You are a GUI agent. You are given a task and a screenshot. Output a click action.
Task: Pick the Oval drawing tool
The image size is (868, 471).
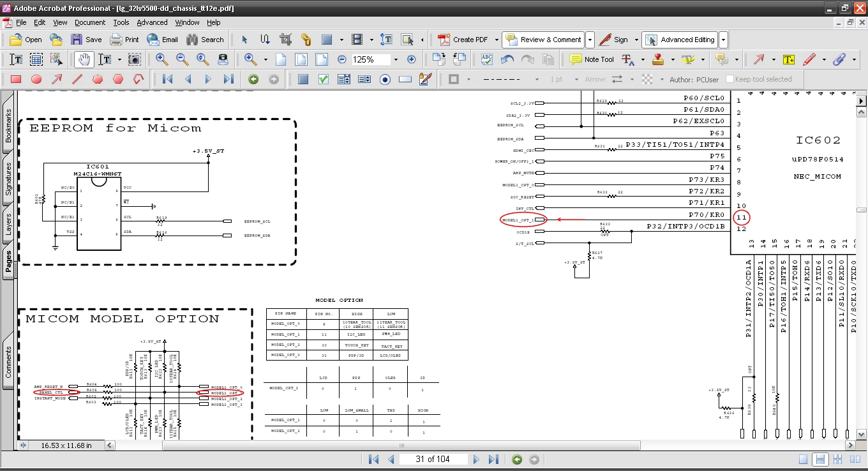point(36,80)
